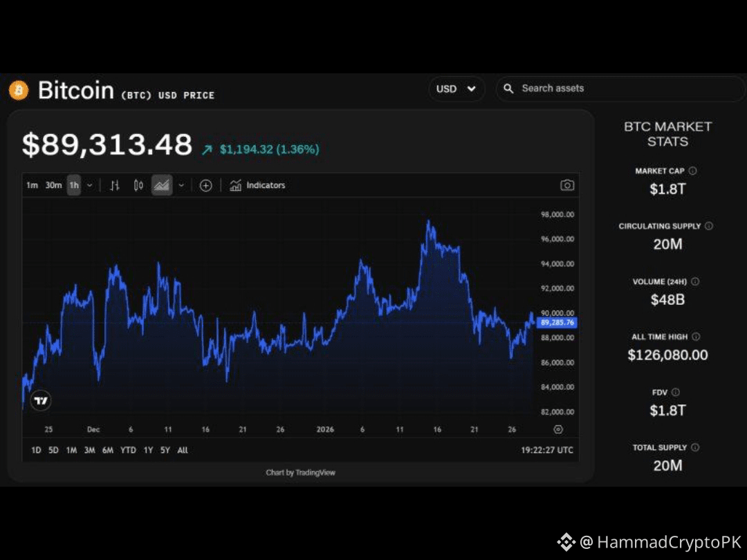Click the compare/add symbol plus icon
Viewport: 747px width, 560px height.
pos(206,185)
